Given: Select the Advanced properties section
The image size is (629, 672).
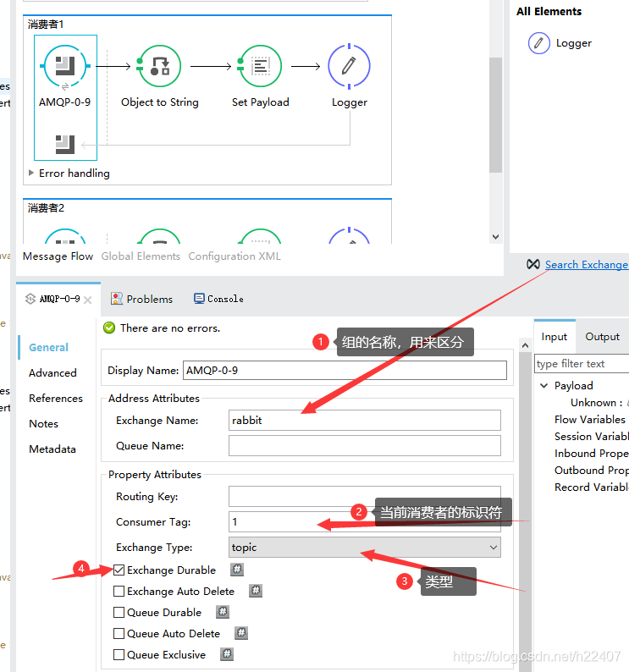Looking at the screenshot, I should pos(52,373).
